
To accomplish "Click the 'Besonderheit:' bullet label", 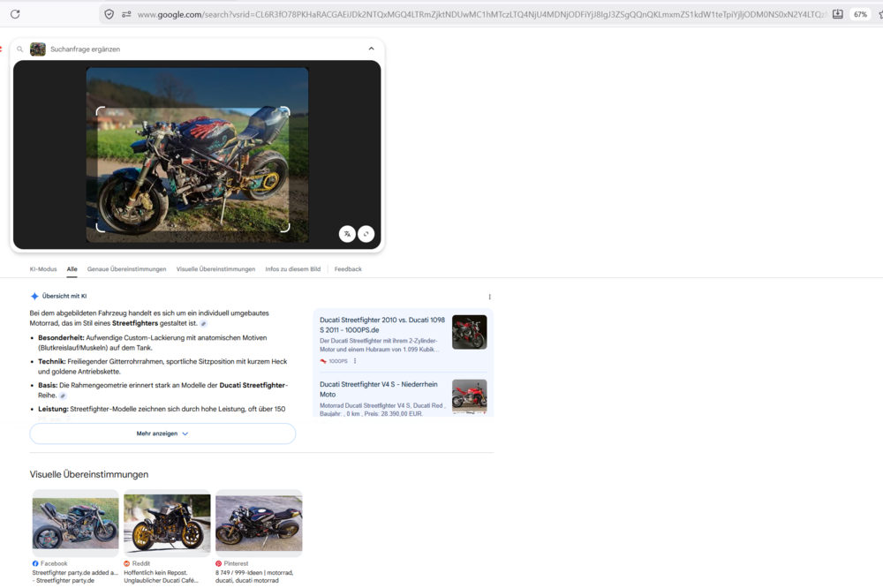I will pos(61,338).
